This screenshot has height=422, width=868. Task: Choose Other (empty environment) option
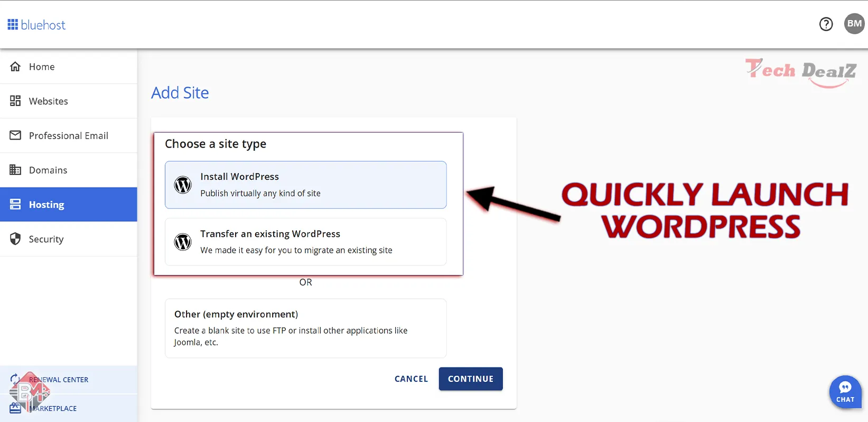[305, 328]
